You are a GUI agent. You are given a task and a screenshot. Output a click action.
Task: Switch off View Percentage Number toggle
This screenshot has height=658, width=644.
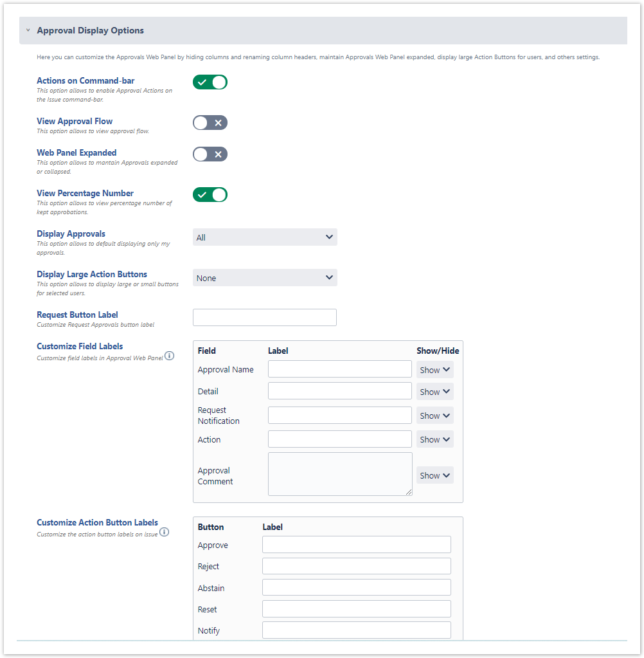[x=210, y=195]
